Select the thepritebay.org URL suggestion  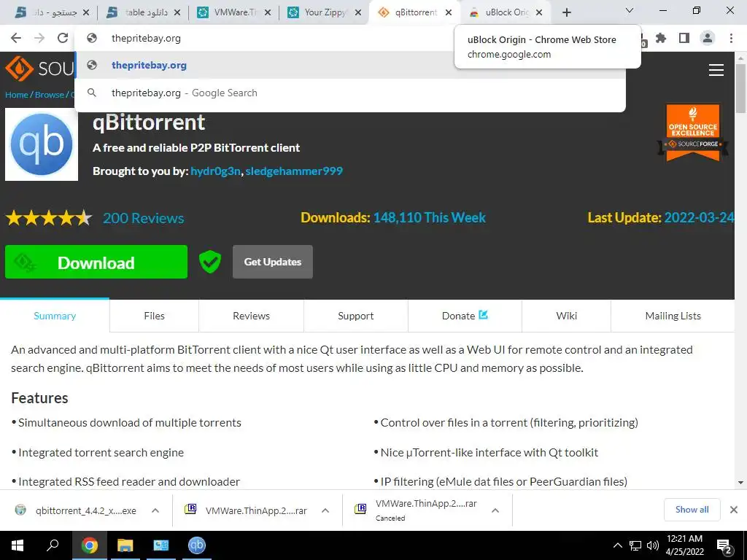tap(350, 65)
